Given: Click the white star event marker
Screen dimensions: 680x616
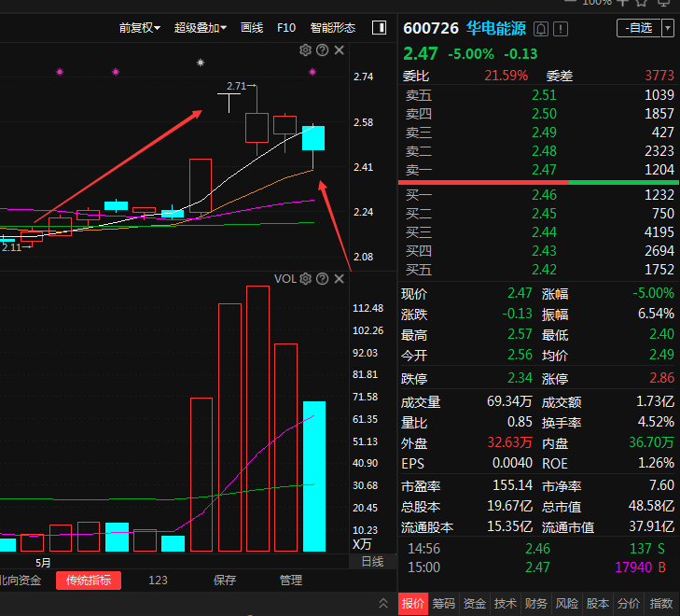Looking at the screenshot, I should [201, 63].
